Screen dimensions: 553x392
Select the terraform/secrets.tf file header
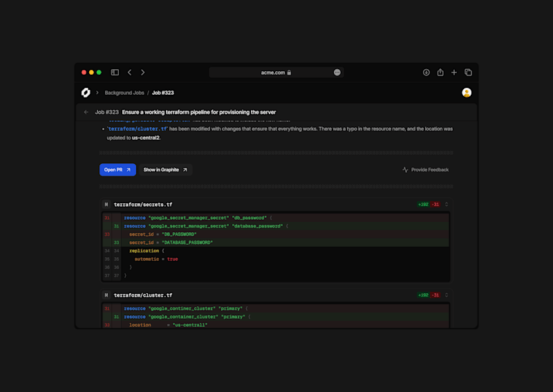pyautogui.click(x=143, y=204)
